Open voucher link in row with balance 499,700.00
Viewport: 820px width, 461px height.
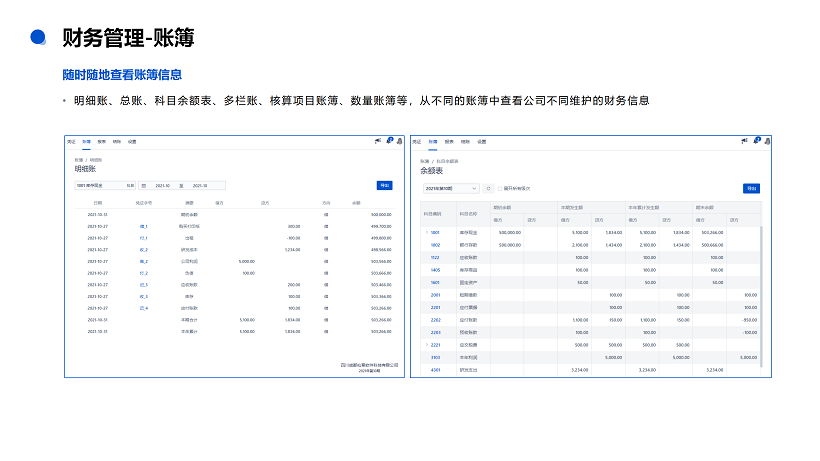point(144,226)
